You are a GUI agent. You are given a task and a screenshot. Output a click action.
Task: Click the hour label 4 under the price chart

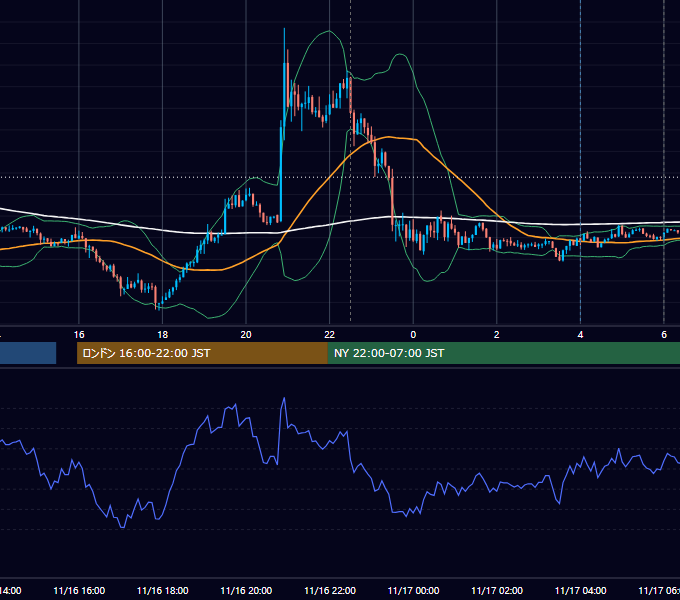580,335
